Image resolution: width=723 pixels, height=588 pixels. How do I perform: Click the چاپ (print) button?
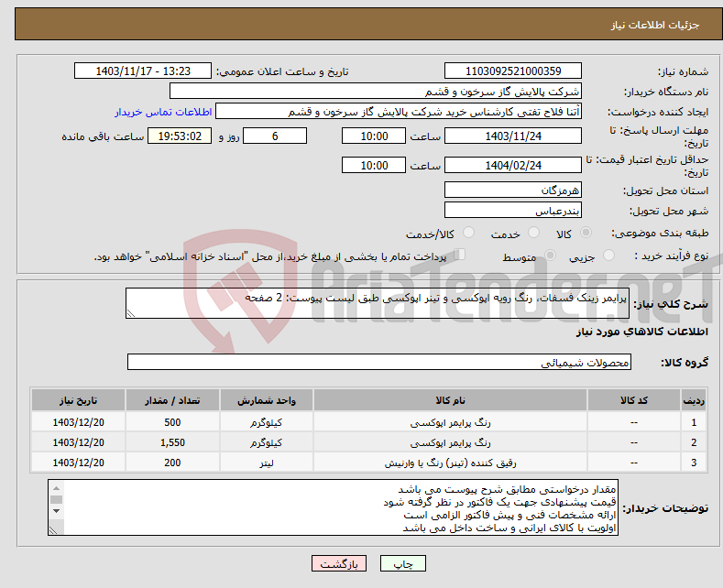pos(402,563)
